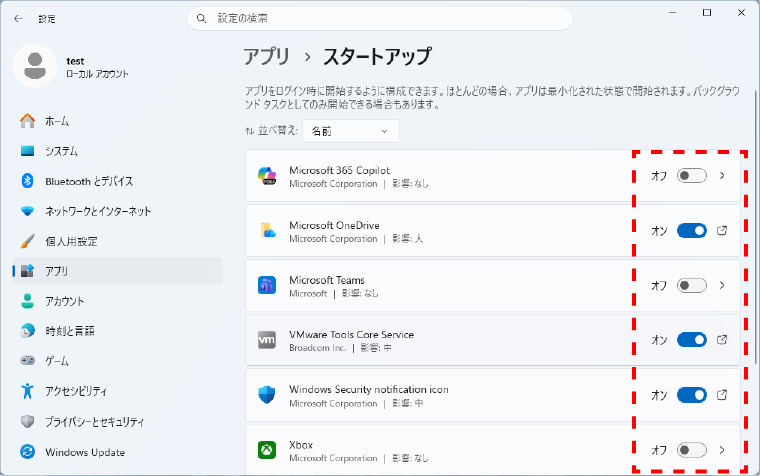Click the vertical scrollbar on right edge

tap(757, 227)
